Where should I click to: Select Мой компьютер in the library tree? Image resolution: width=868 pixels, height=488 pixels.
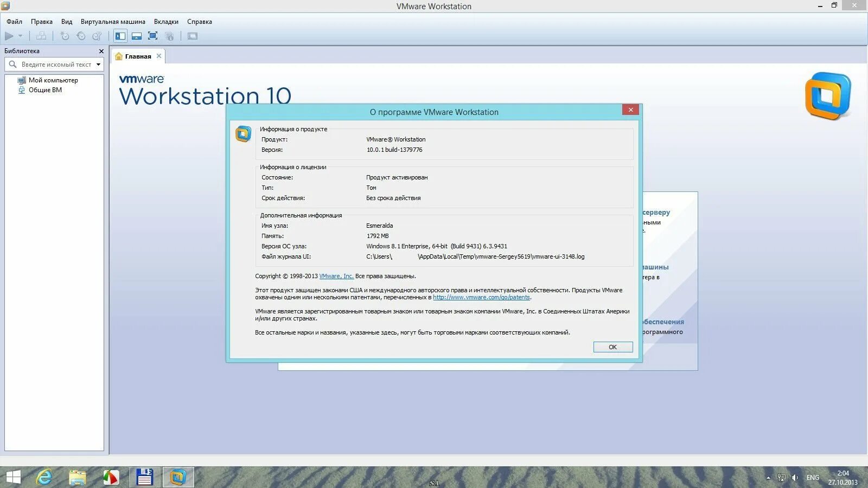coord(53,80)
